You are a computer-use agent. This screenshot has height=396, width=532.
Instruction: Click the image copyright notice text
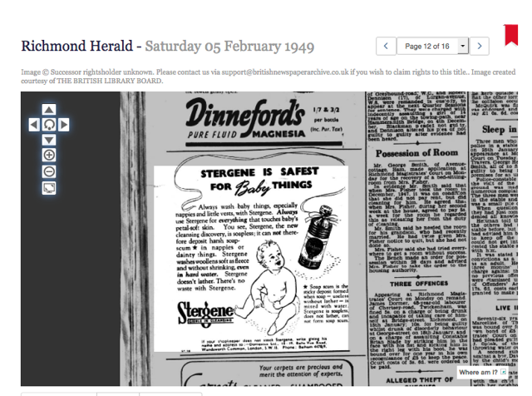pyautogui.click(x=268, y=77)
